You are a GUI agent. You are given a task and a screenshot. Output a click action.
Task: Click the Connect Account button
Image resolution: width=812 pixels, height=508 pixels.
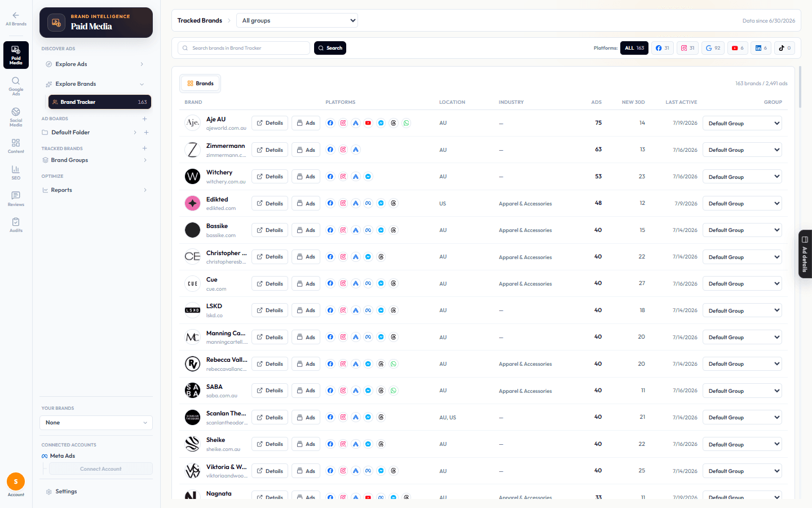[x=101, y=469]
